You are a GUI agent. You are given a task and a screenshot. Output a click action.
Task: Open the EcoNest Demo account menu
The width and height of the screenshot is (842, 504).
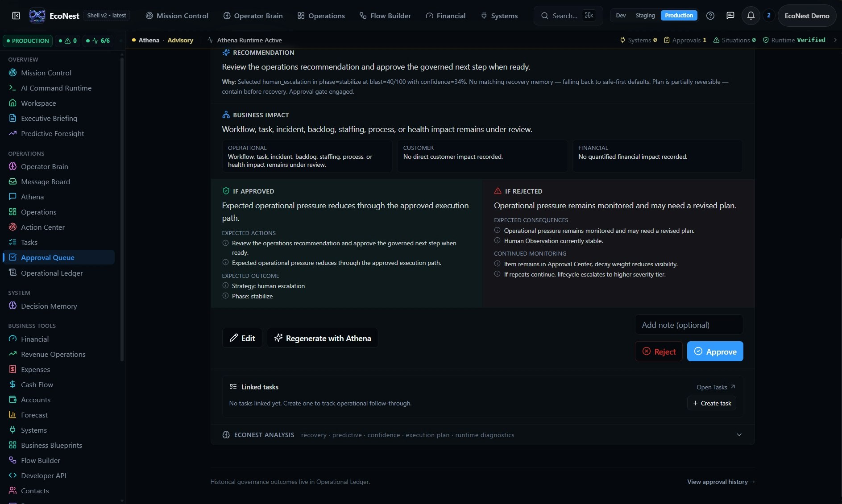click(807, 16)
